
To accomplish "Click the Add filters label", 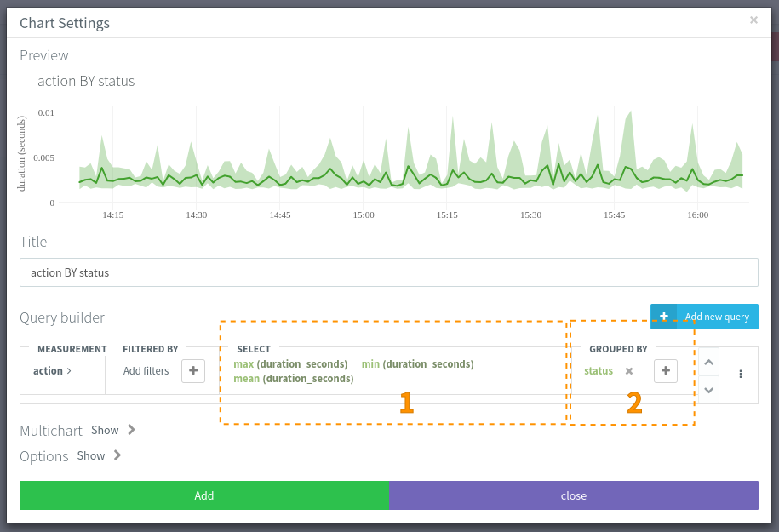I will point(146,371).
